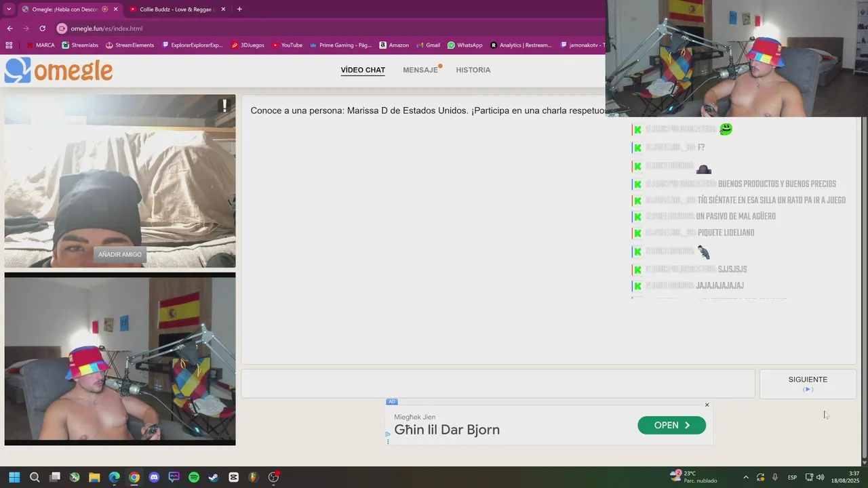Open the Windows Start menu
The image size is (868, 488).
point(14,477)
